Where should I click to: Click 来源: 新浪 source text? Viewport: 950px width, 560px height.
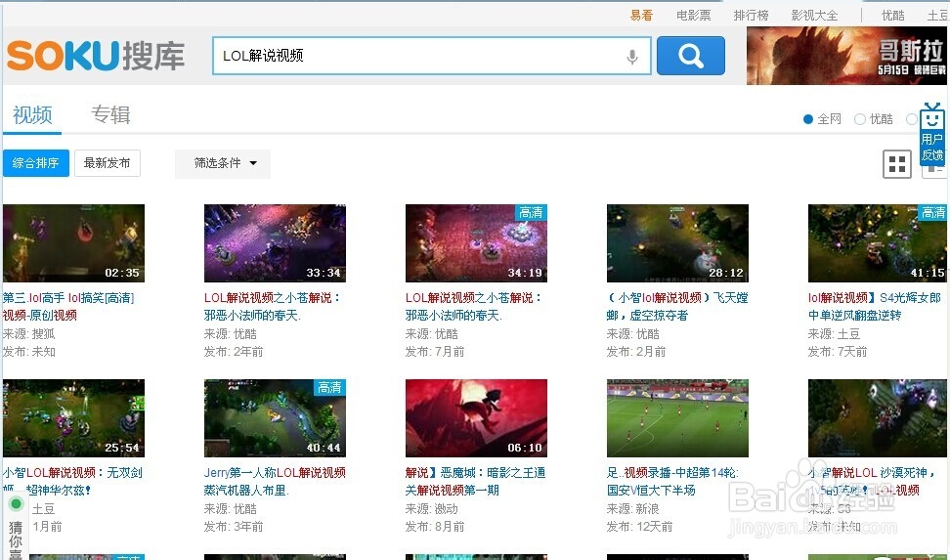pos(632,509)
